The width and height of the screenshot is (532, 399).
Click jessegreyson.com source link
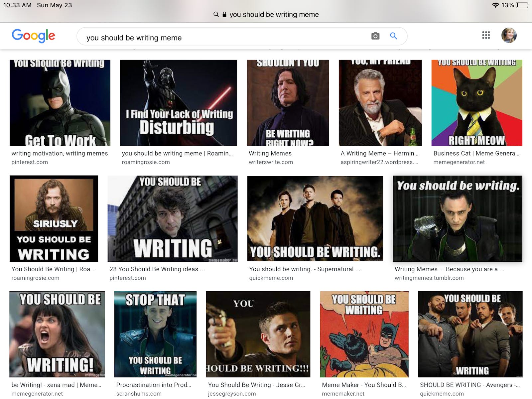(232, 394)
